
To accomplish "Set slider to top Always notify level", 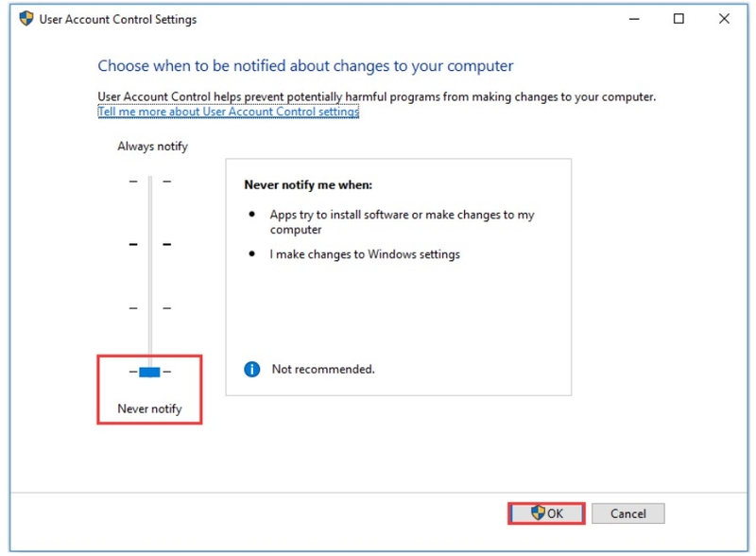I will coord(150,182).
